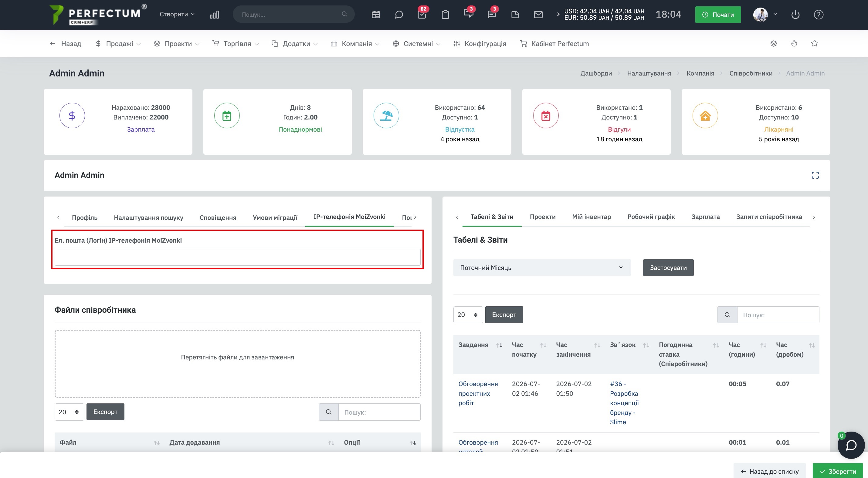Image resolution: width=868 pixels, height=478 pixels.
Task: Switch to the Сповіщення tab
Action: pos(218,217)
